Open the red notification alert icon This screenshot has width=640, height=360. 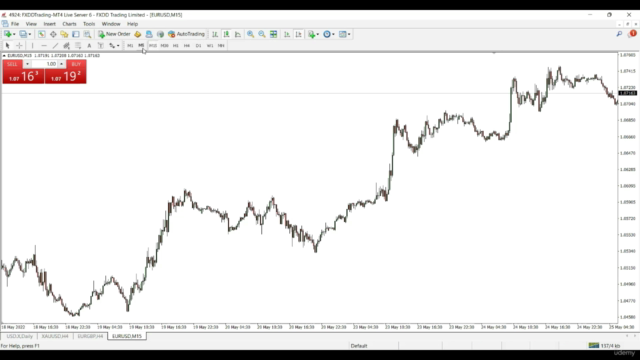point(633,34)
